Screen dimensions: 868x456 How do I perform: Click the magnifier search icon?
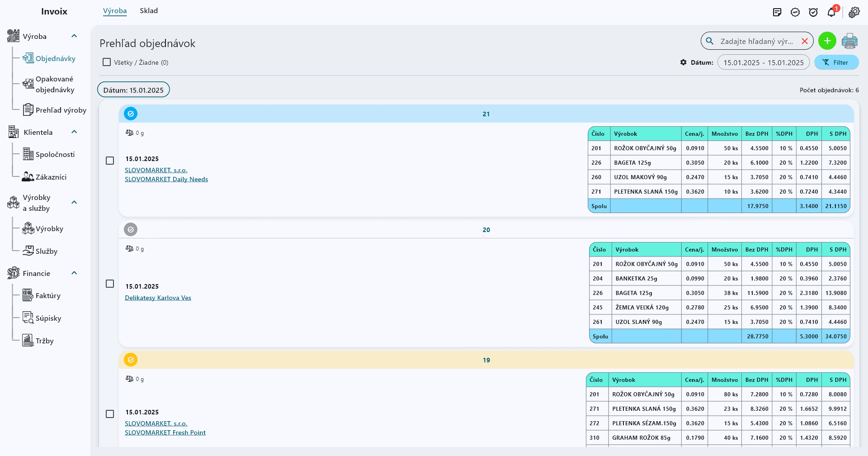tap(710, 41)
